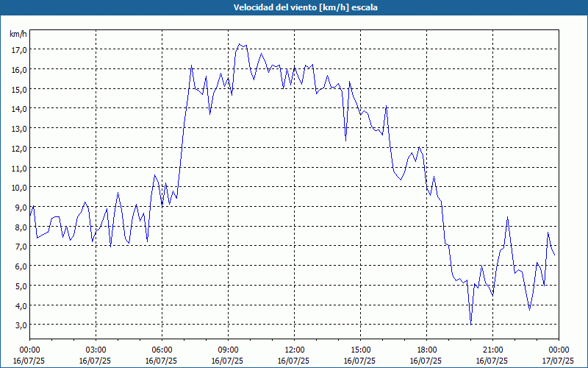Click the line's sharp dip just before 15:00
Image resolution: width=588 pixels, height=368 pixels.
point(345,140)
